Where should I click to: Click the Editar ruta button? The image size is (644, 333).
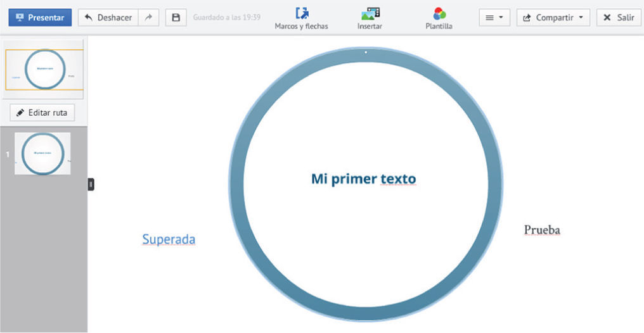click(42, 113)
